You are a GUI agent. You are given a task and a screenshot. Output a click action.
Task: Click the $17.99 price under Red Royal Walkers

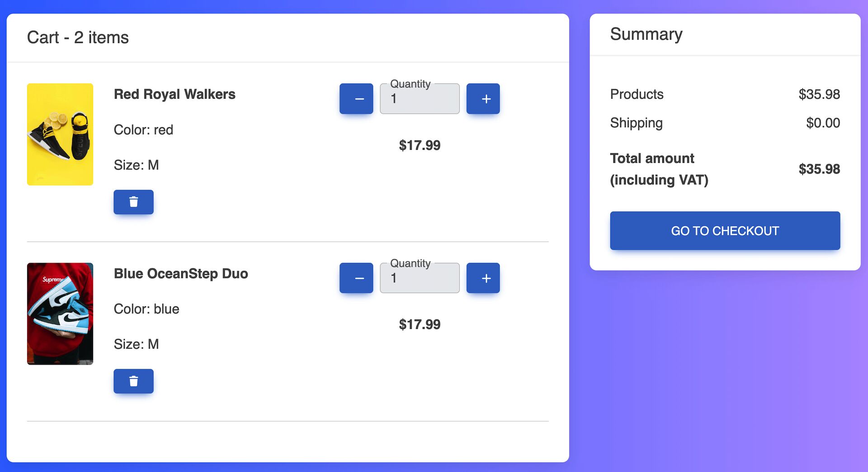[420, 145]
